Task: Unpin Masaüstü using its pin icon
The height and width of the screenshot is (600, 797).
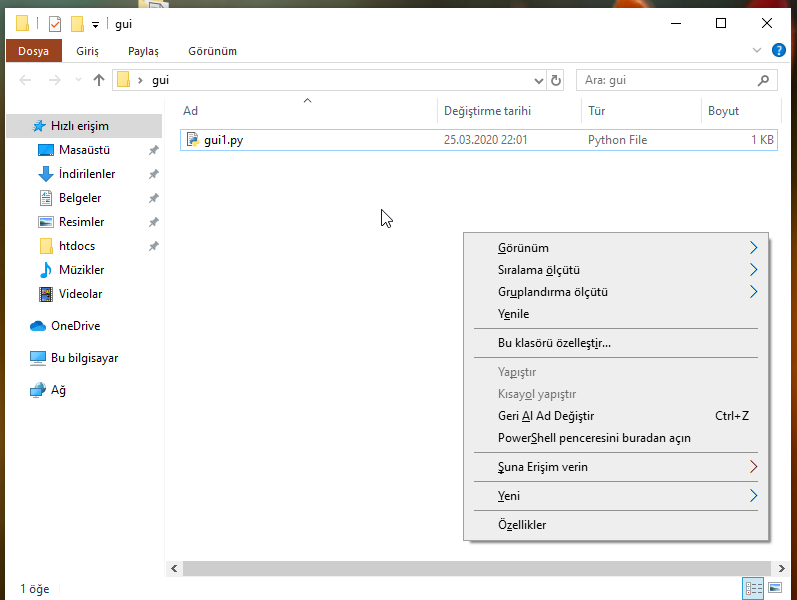Action: (154, 150)
